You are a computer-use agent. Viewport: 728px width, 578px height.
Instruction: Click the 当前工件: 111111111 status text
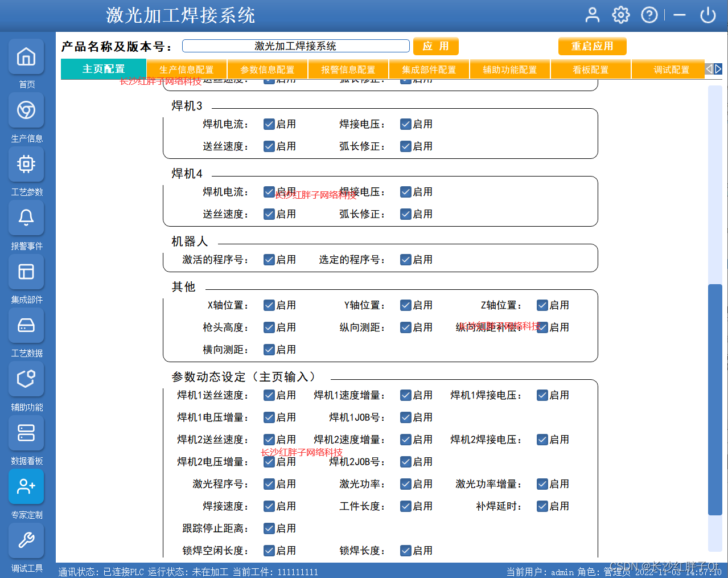tap(275, 572)
